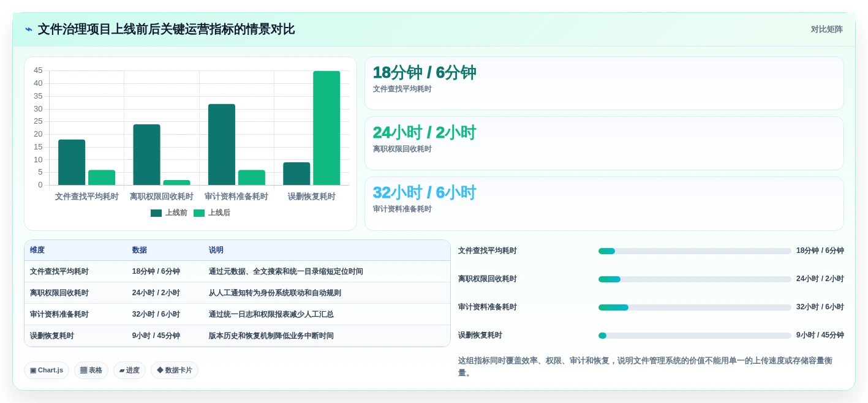Click progress value 32小时 / 6小时
The width and height of the screenshot is (868, 403).
(x=820, y=307)
